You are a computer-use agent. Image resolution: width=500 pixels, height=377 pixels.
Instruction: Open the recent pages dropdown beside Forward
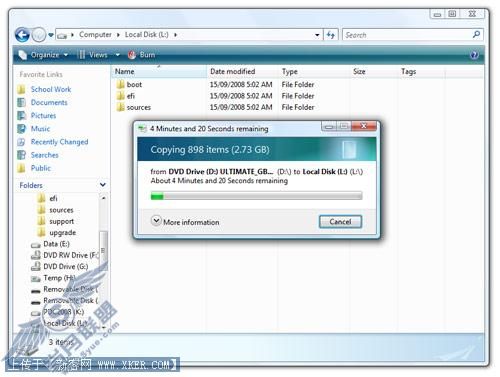click(51, 35)
